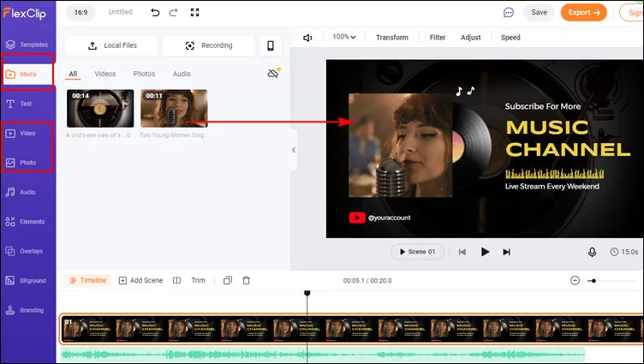This screenshot has width=644, height=364.
Task: Select scene 01 clip in timeline
Action: tap(352, 329)
